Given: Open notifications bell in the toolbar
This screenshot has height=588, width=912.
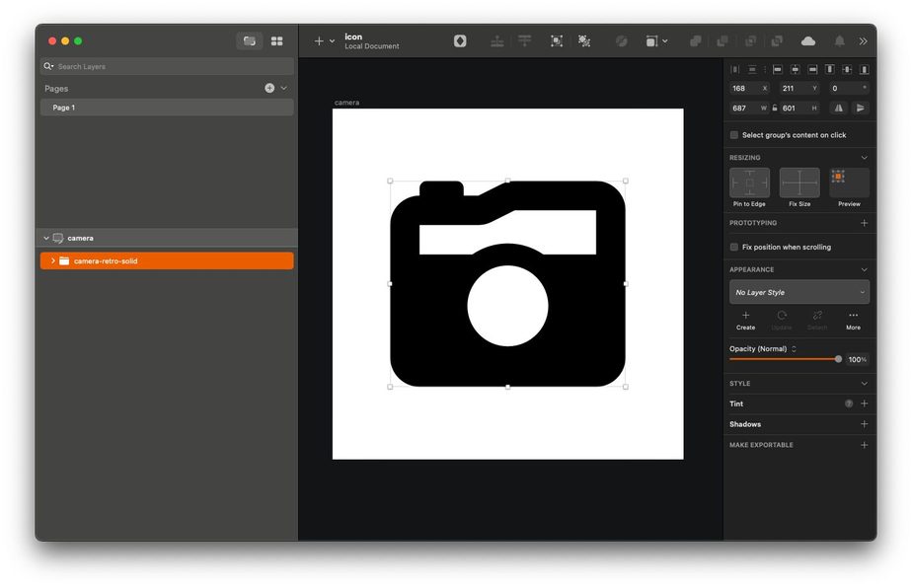Looking at the screenshot, I should [x=839, y=40].
